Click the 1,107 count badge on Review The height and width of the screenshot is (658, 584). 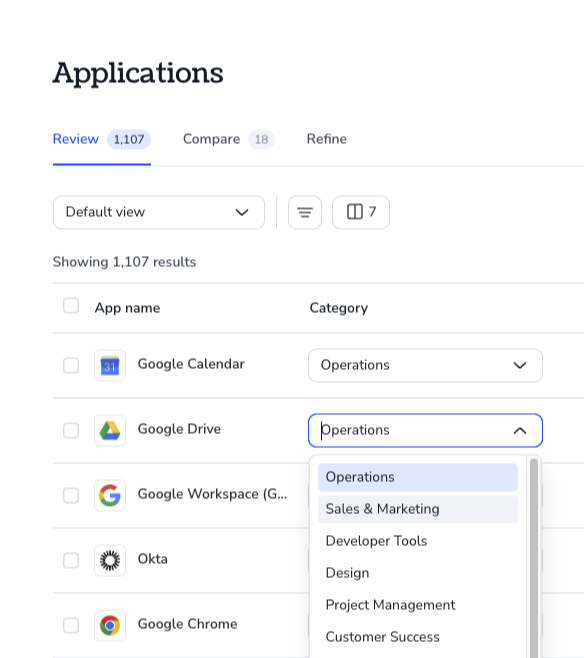[129, 139]
